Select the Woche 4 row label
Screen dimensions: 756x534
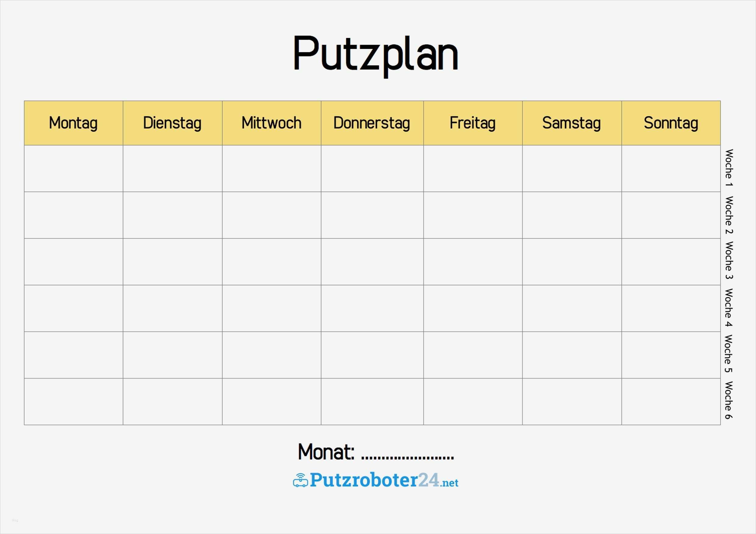729,308
